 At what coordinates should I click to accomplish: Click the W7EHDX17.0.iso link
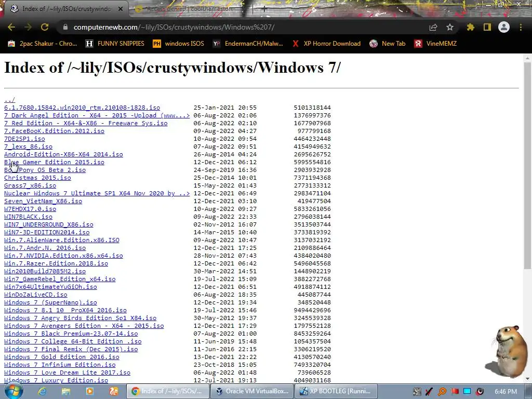30,209
